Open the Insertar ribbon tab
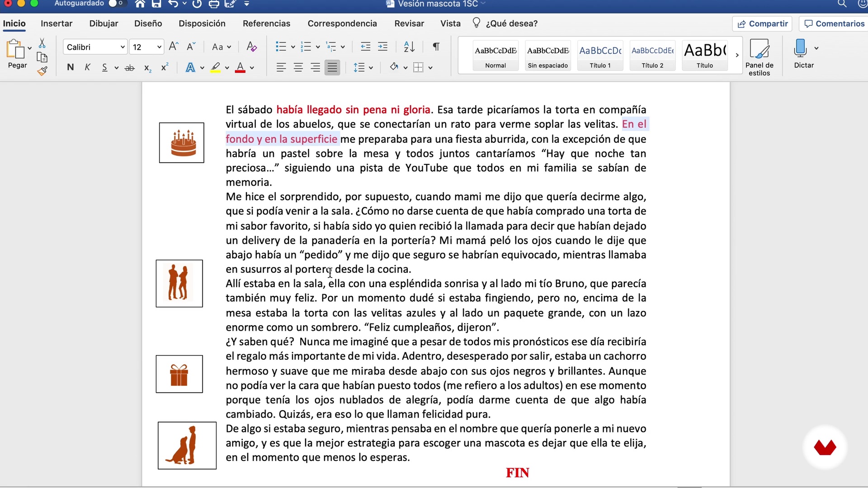 coord(57,23)
